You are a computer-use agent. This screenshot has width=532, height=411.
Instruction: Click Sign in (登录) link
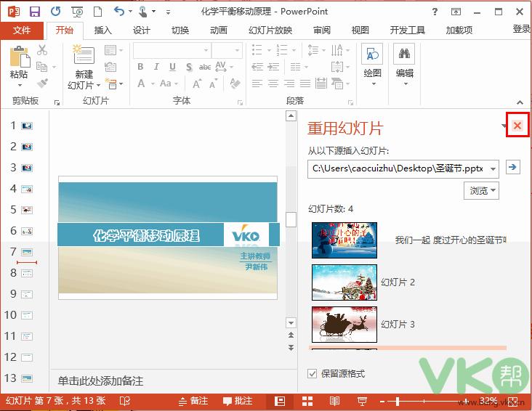click(x=522, y=30)
